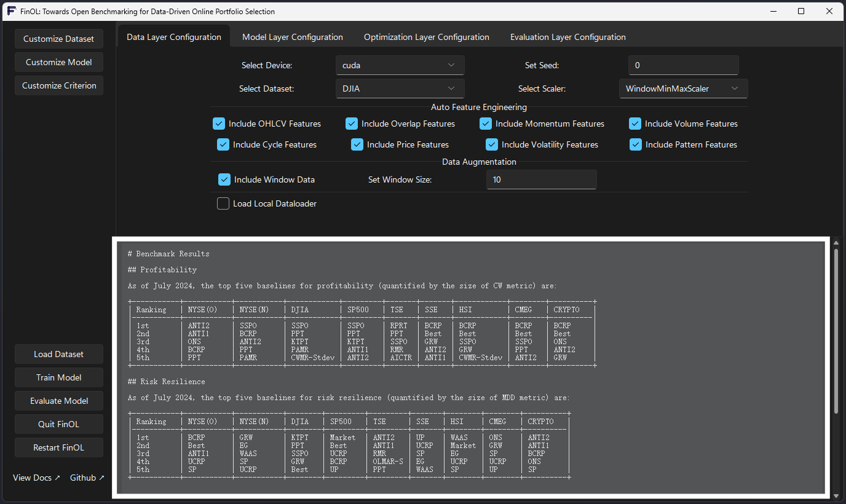The height and width of the screenshot is (504, 846).
Task: Click the scrollbar up arrow
Action: (x=836, y=243)
